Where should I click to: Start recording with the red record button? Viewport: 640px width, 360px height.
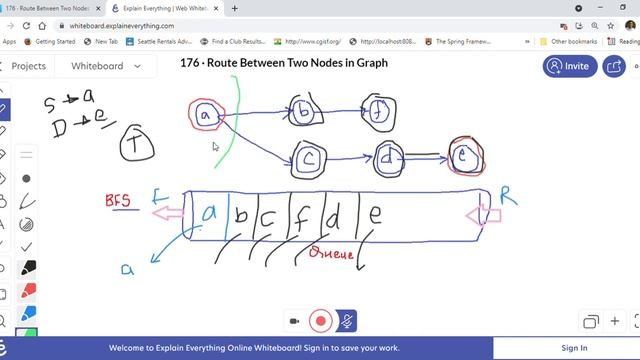320,321
